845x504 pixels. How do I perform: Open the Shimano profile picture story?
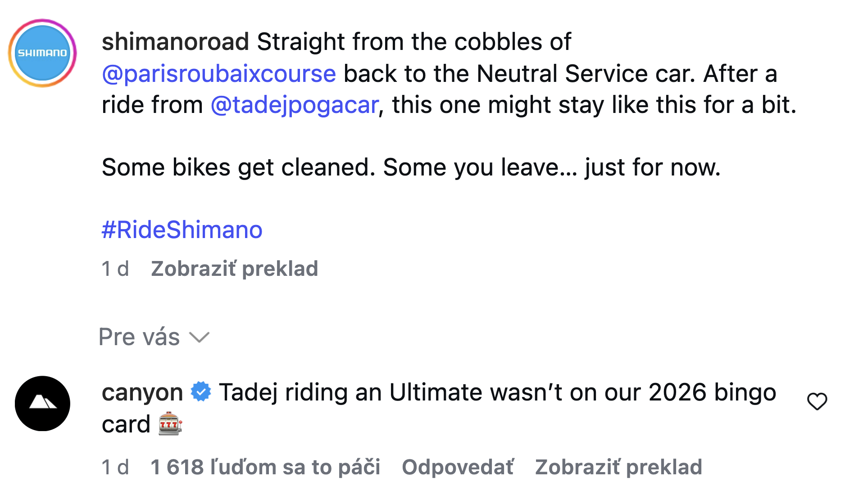pyautogui.click(x=42, y=53)
